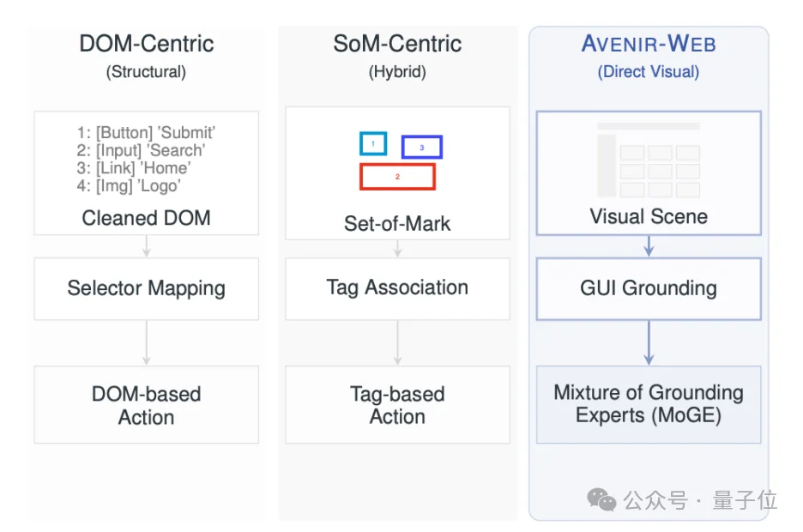This screenshot has width=803, height=532.
Task: Click the red box labeled 2
Action: point(397,176)
